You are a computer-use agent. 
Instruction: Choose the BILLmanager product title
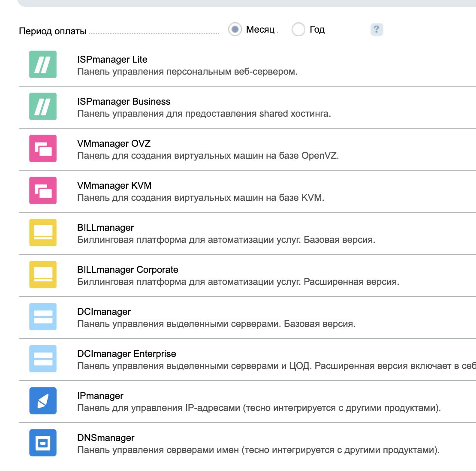[105, 228]
